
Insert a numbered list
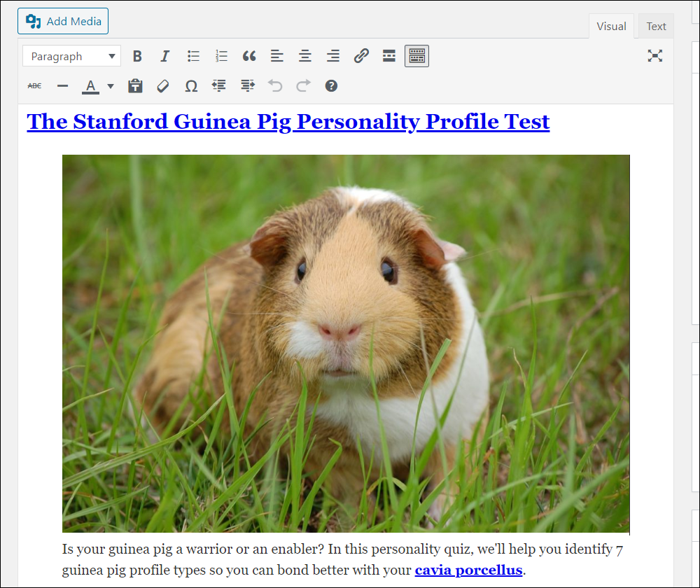pos(221,56)
